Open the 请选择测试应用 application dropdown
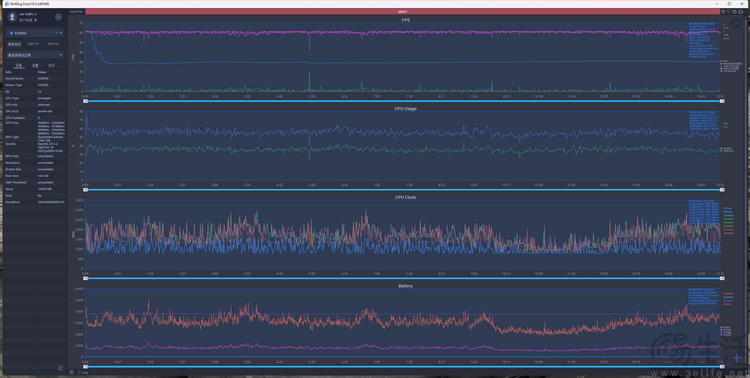Image resolution: width=750 pixels, height=378 pixels. point(35,55)
